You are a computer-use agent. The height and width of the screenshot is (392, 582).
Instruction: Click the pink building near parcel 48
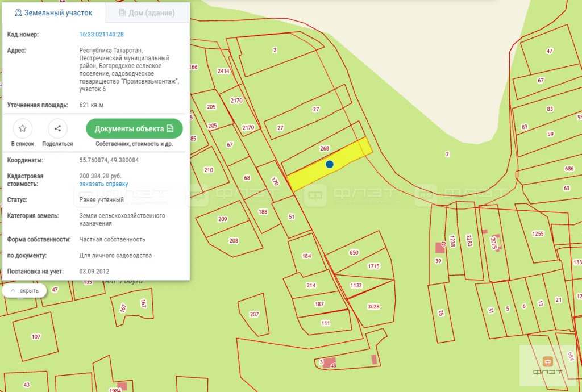(329, 362)
